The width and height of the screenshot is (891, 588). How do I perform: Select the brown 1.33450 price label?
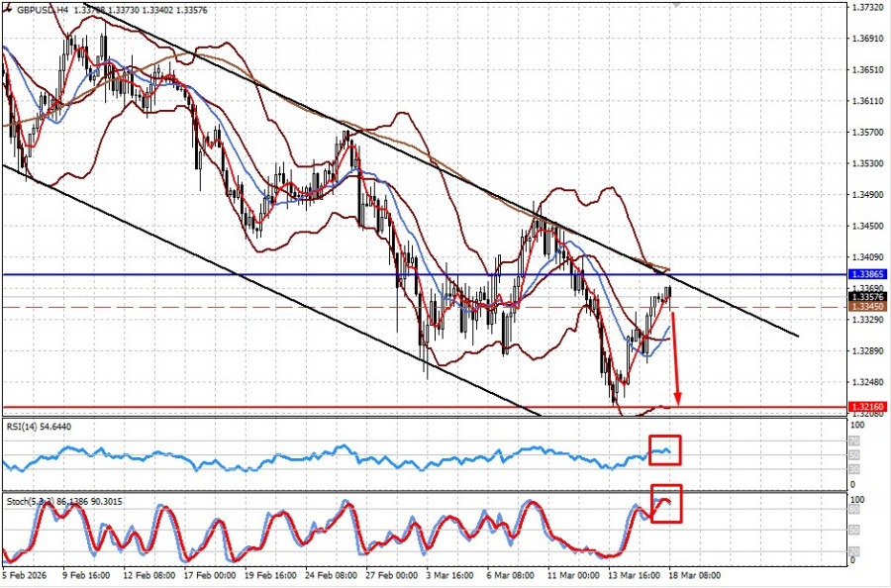coord(867,307)
